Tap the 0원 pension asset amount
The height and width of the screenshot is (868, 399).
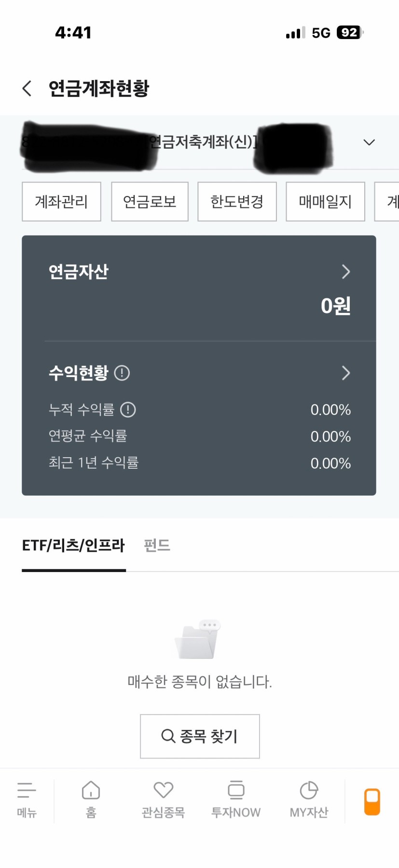335,306
